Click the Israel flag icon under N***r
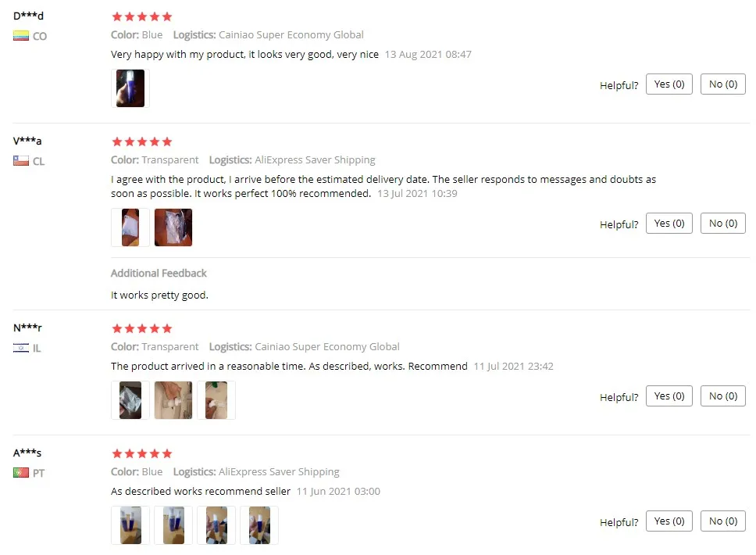Image resolution: width=756 pixels, height=555 pixels. click(21, 348)
